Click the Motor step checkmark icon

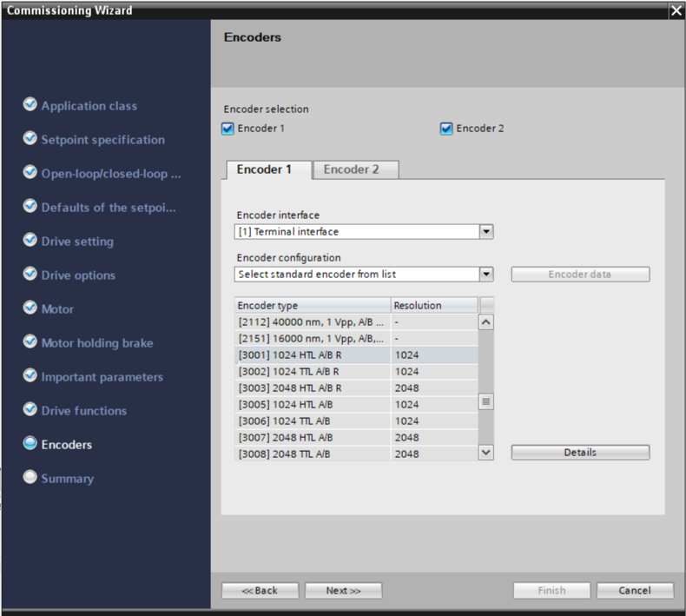[30, 308]
